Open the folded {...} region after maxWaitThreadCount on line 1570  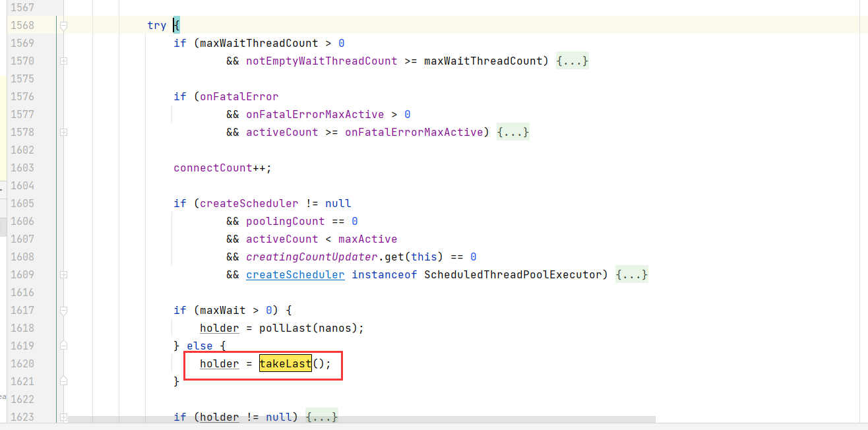click(572, 61)
